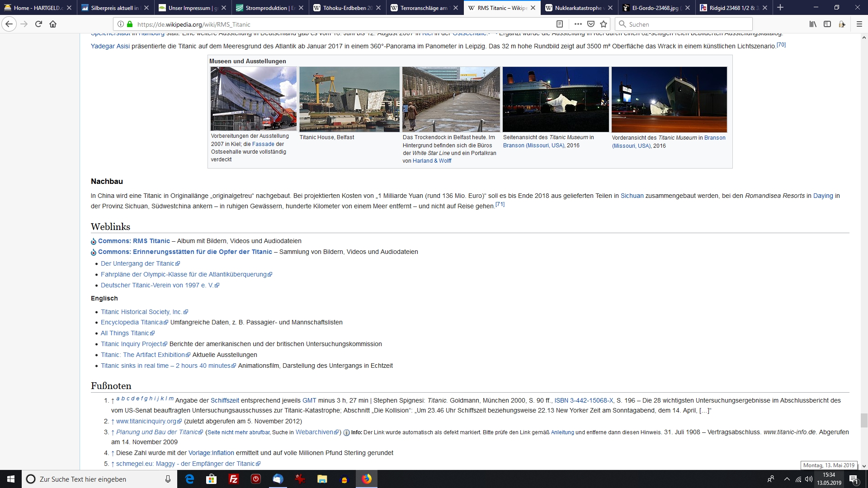Viewport: 868px width, 488px height.
Task: Toggle the sidebar view icon
Action: [x=827, y=24]
